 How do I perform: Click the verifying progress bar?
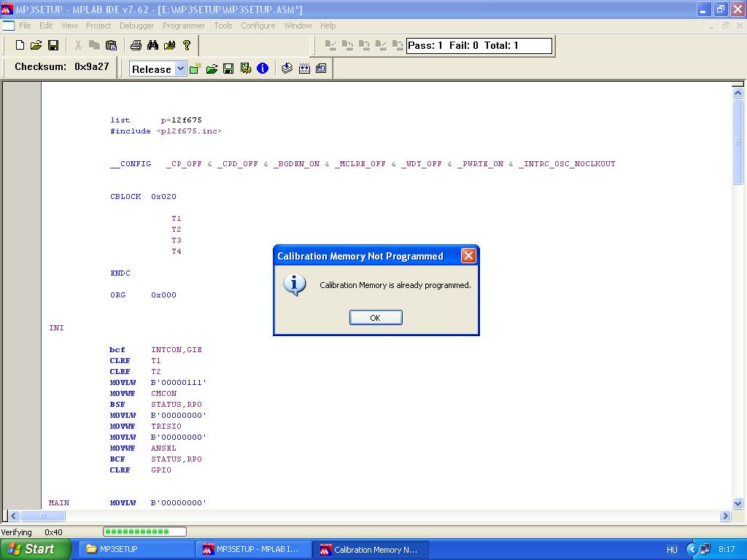[x=144, y=532]
